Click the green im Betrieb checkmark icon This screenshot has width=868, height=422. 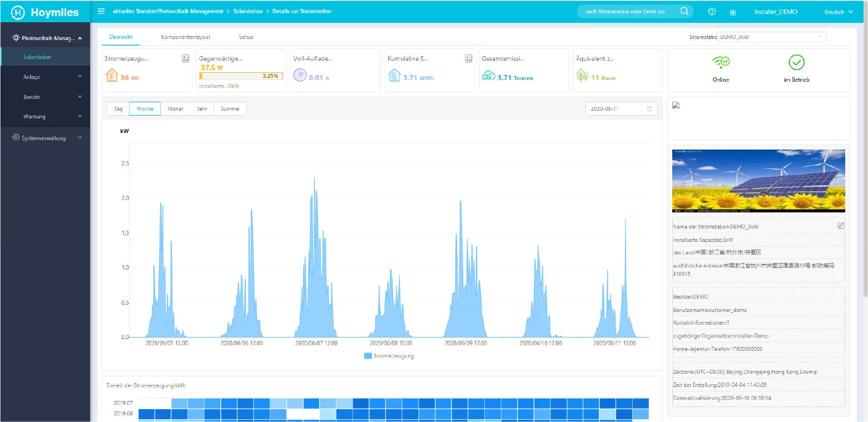pos(797,62)
